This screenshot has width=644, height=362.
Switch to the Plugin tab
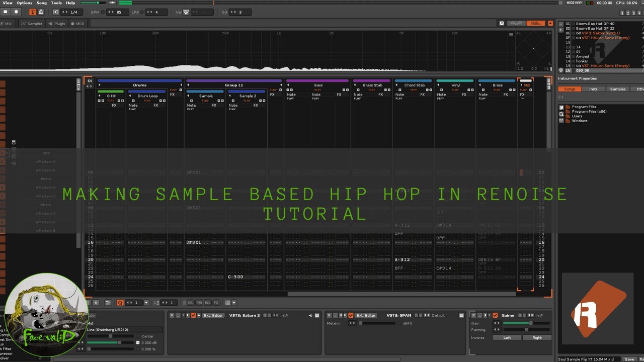coord(57,24)
